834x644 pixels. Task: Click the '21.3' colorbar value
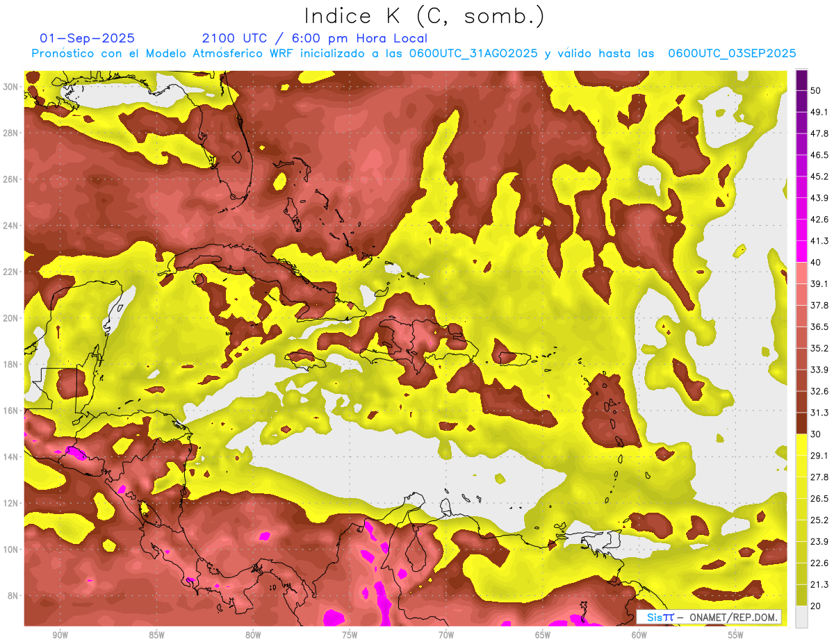coord(819,584)
